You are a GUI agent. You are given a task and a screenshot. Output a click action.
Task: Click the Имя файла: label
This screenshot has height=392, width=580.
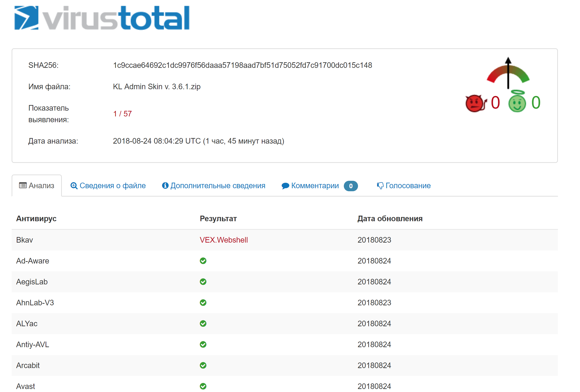click(x=50, y=87)
